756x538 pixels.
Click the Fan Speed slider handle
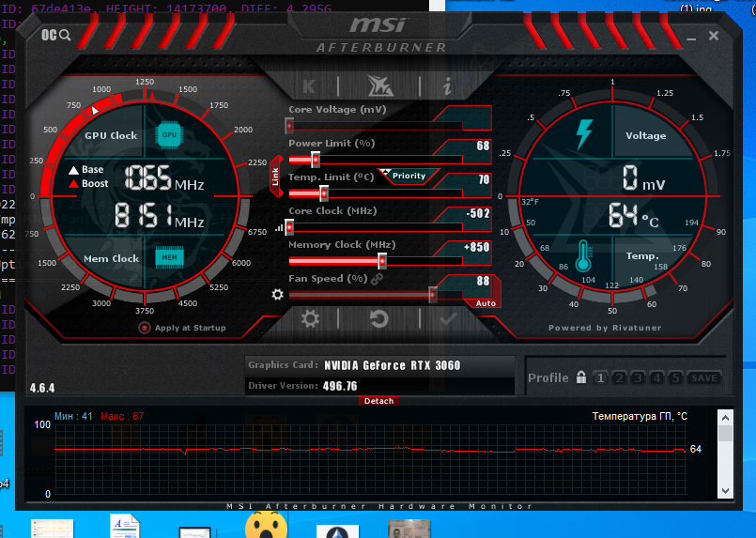[x=433, y=294]
